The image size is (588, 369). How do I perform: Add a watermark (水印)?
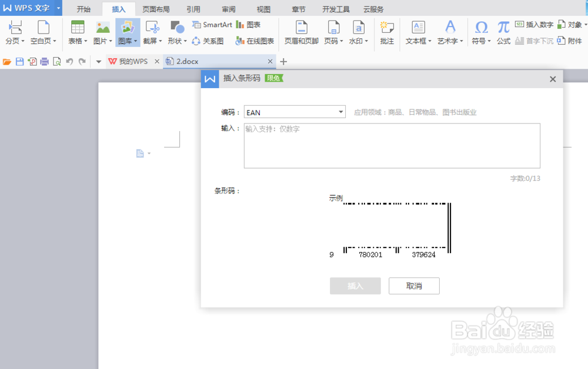359,32
